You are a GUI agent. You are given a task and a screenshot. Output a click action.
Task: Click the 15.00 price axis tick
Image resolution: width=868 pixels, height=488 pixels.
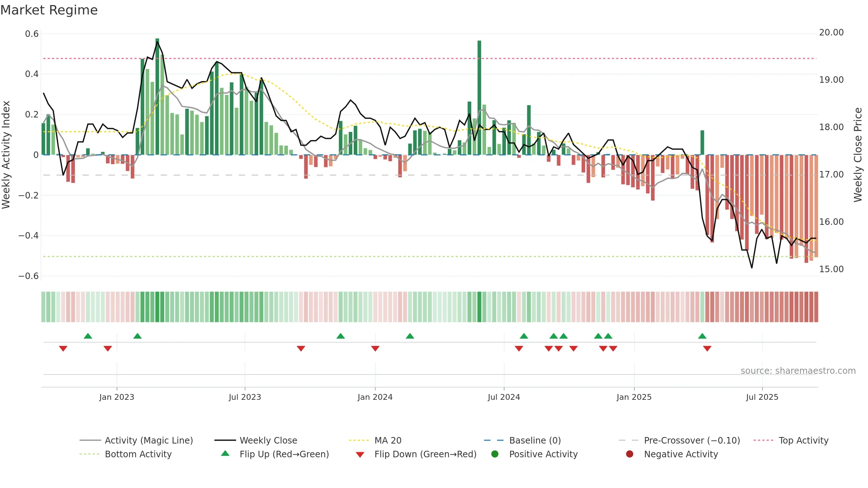(x=831, y=269)
